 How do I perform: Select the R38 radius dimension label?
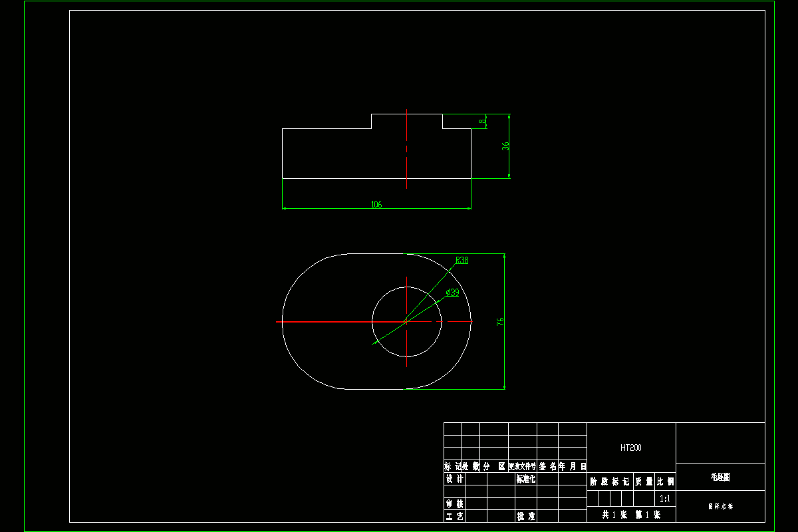(462, 260)
